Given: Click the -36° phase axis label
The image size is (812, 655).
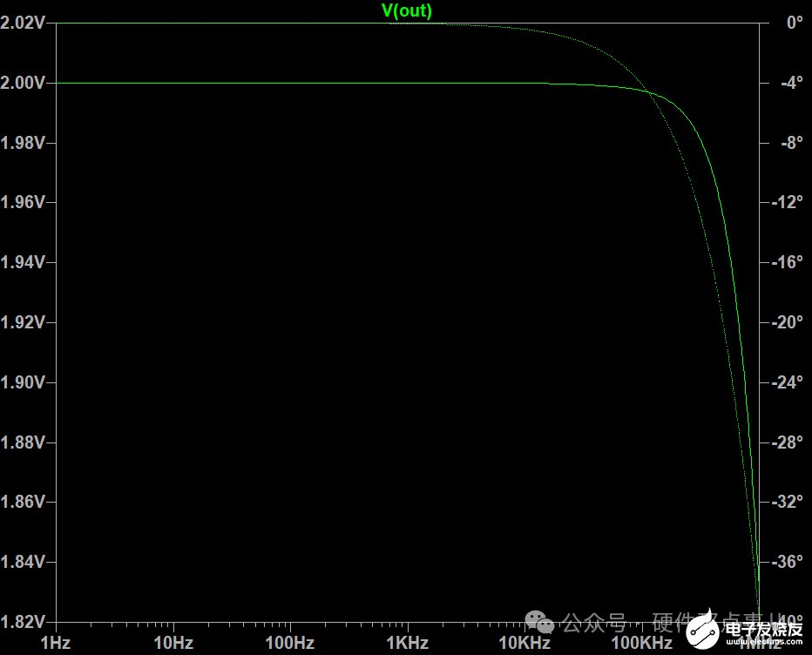Looking at the screenshot, I should click(787, 562).
